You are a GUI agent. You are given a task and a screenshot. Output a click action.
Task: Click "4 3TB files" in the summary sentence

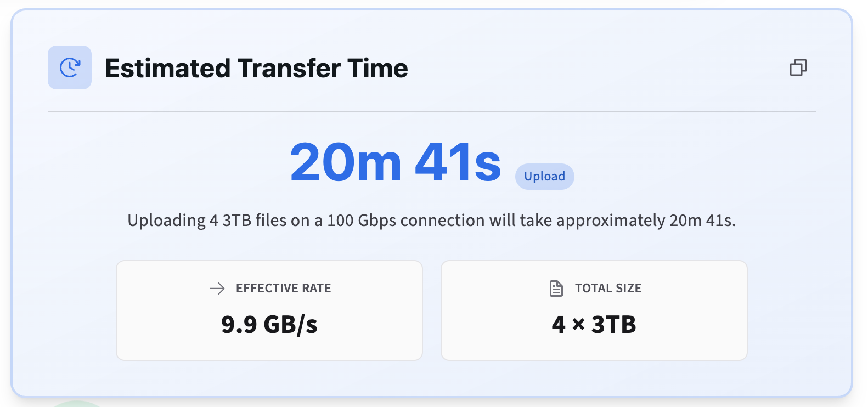249,221
